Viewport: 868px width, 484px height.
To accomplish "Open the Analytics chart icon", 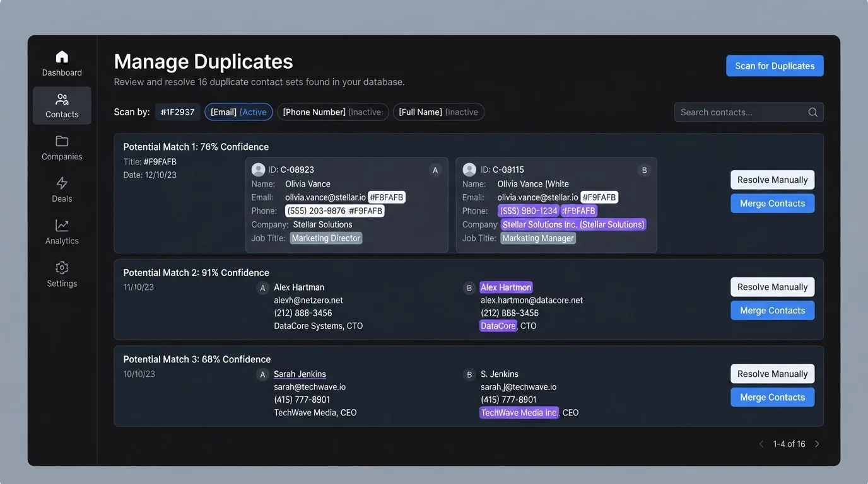I will point(62,225).
